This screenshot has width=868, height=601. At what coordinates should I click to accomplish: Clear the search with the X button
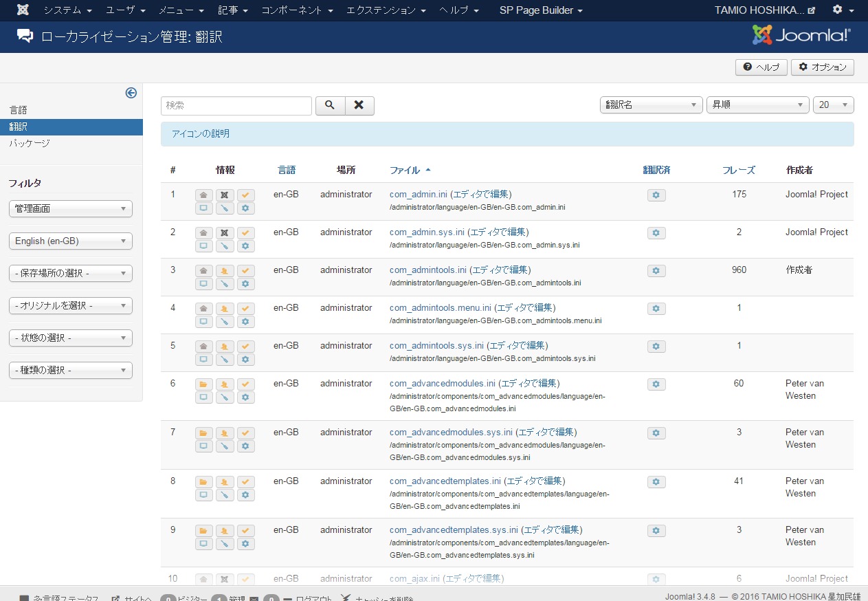(x=359, y=105)
